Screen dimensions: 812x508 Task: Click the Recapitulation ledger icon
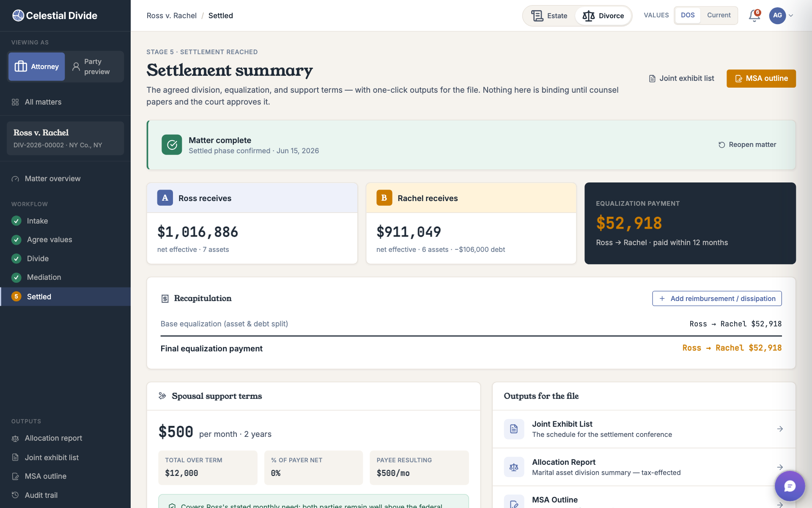point(165,298)
